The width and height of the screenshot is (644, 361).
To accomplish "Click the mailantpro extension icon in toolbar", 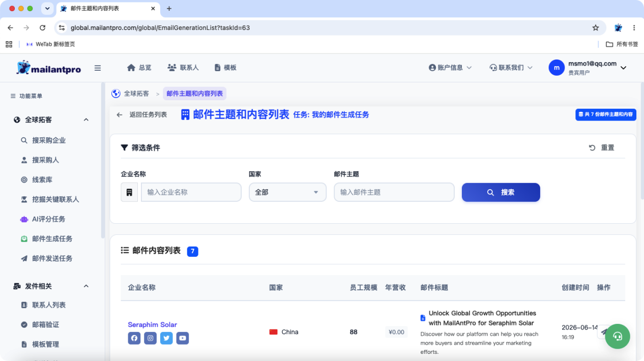I will coord(618,28).
